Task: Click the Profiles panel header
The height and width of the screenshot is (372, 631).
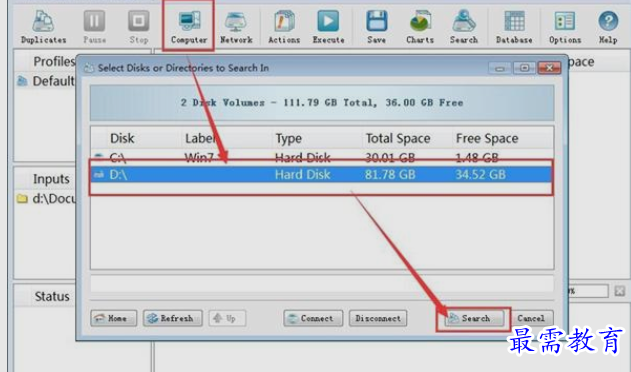Action: [54, 61]
